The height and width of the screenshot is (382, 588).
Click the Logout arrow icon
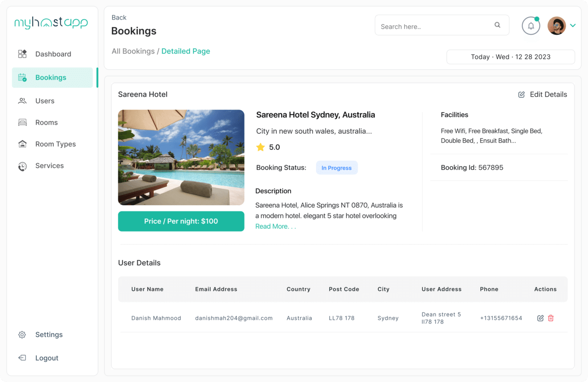(22, 358)
